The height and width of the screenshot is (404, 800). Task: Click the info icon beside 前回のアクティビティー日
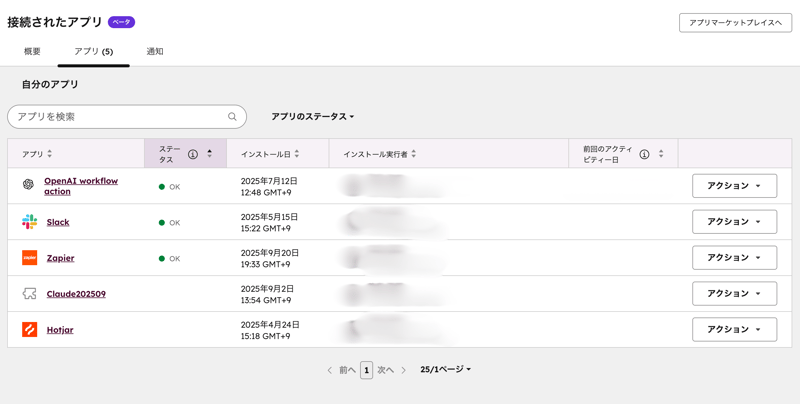[x=644, y=154]
